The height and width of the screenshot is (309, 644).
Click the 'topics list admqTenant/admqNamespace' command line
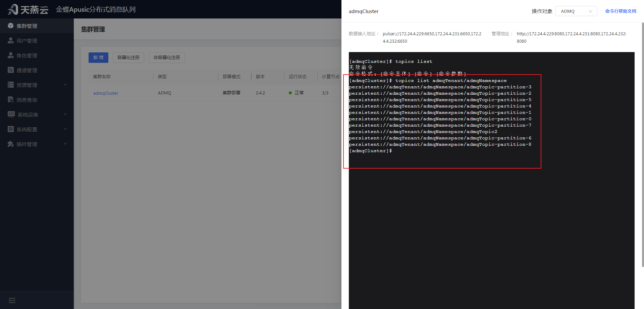[x=428, y=81]
